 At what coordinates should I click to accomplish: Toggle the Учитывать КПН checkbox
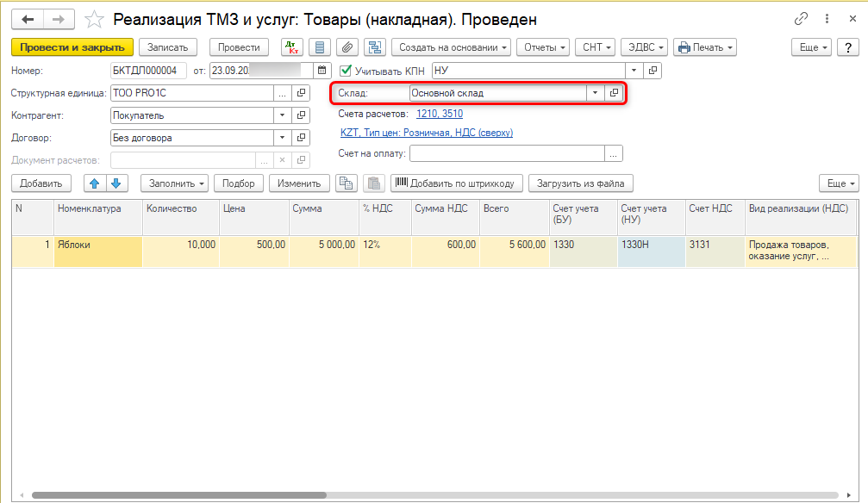pyautogui.click(x=347, y=71)
